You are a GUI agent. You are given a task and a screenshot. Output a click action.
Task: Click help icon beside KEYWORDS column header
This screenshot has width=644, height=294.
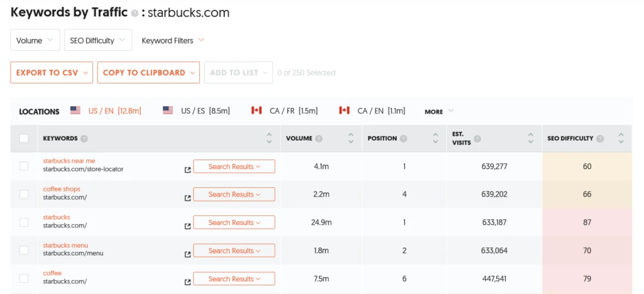(x=84, y=139)
